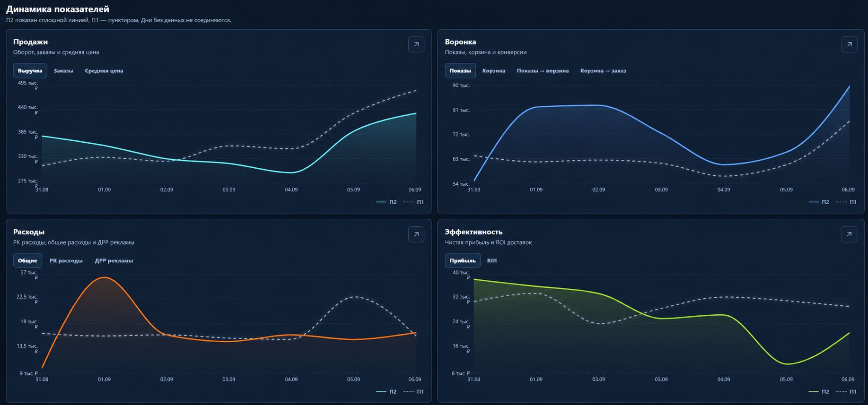Click the '32 тыс. ₽' axis label
Viewport: 868px width, 405px height.
click(461, 300)
